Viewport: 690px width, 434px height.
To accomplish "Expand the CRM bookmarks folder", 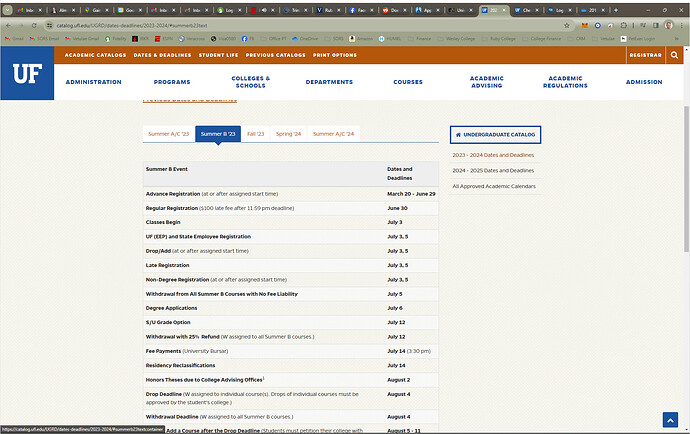I will point(576,39).
